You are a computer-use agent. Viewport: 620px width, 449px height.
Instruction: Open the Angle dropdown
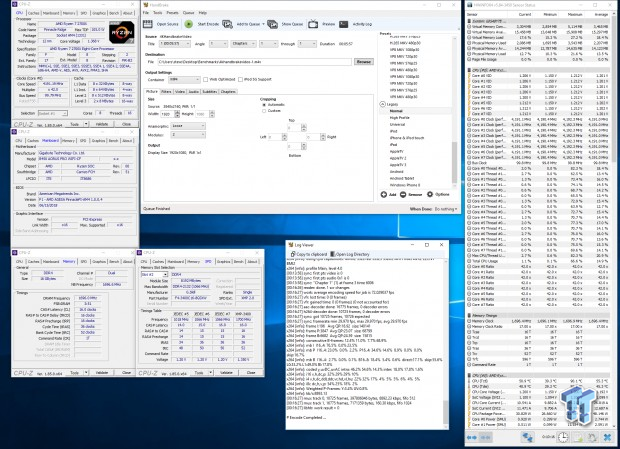tap(218, 44)
